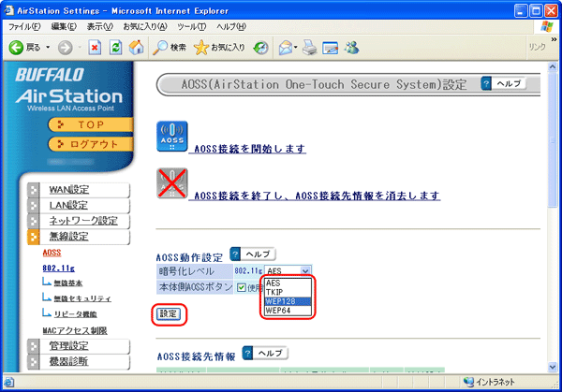Open Back button history dropdown arrow
Viewport: 562px width, 392px height.
click(48, 48)
